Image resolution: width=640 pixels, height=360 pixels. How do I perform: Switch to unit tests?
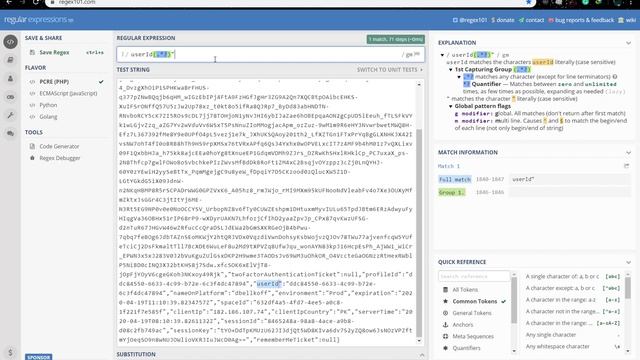click(390, 70)
